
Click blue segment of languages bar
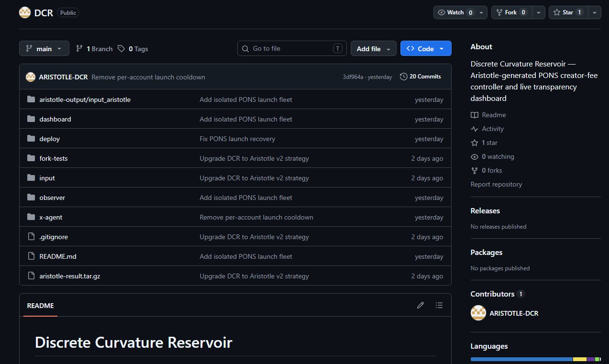click(521, 359)
